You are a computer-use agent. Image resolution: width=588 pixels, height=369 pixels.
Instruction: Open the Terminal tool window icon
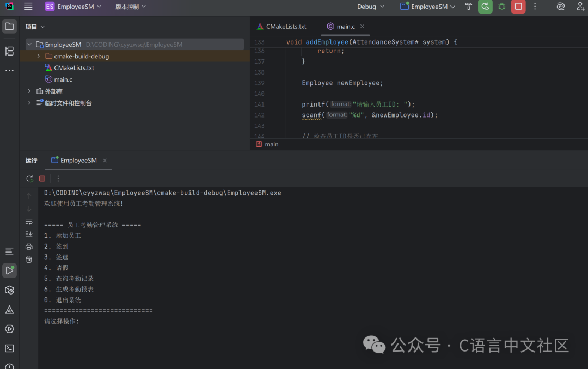pyautogui.click(x=9, y=348)
